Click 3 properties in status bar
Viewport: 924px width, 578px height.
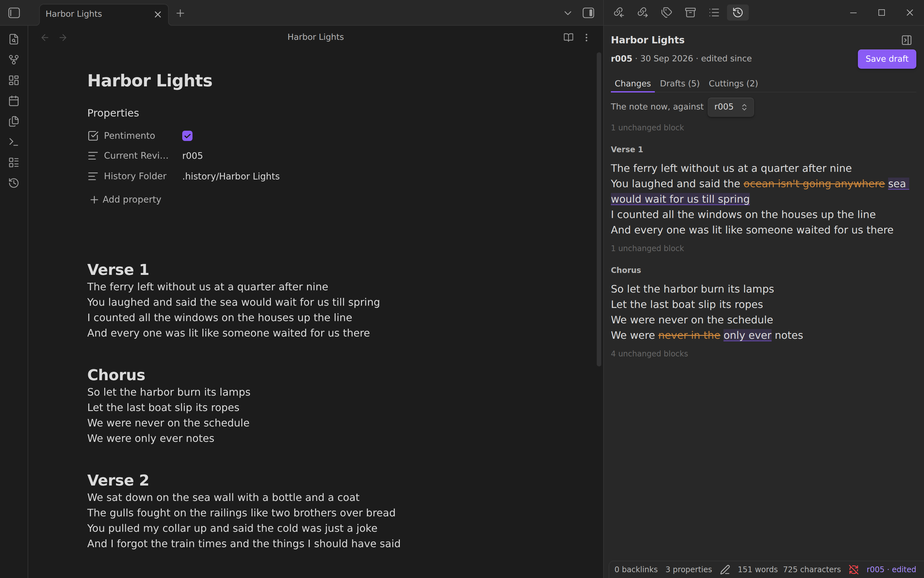point(689,570)
